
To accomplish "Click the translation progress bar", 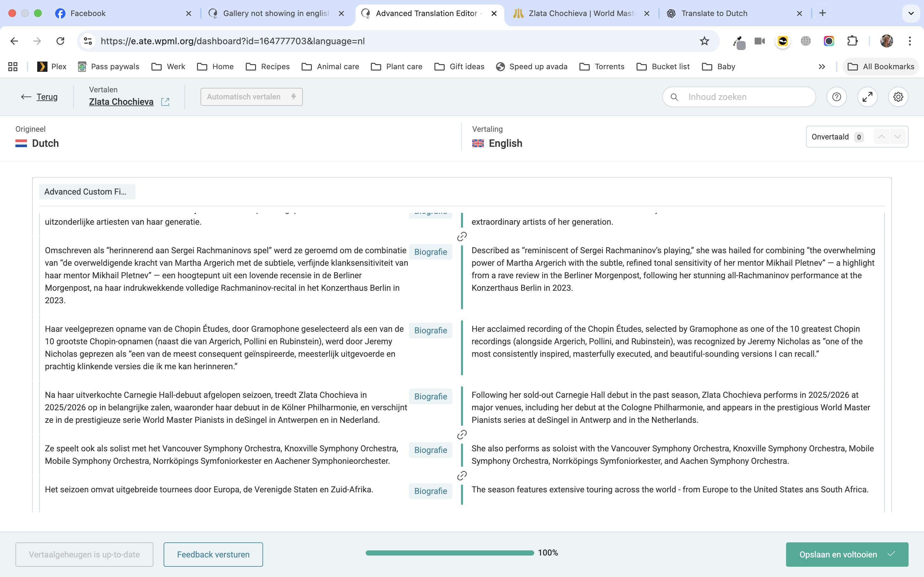I will pos(449,553).
